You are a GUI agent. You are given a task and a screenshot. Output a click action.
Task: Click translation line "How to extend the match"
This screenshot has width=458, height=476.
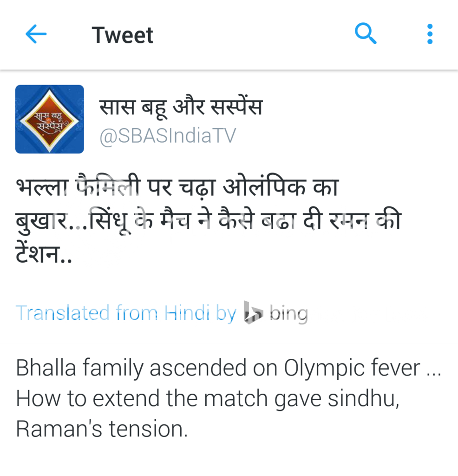pos(207,399)
